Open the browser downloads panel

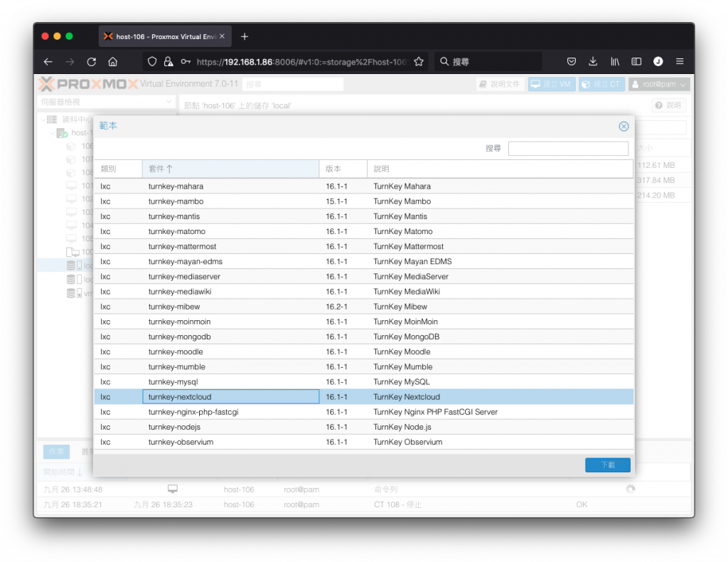(593, 62)
